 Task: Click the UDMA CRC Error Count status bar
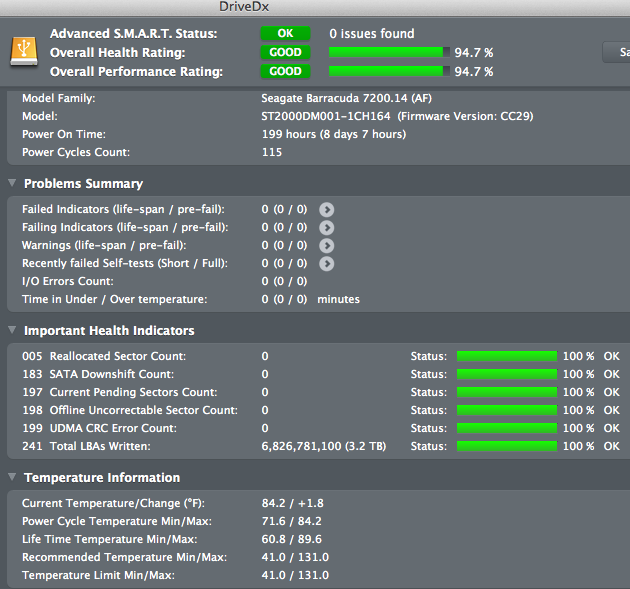coord(507,428)
